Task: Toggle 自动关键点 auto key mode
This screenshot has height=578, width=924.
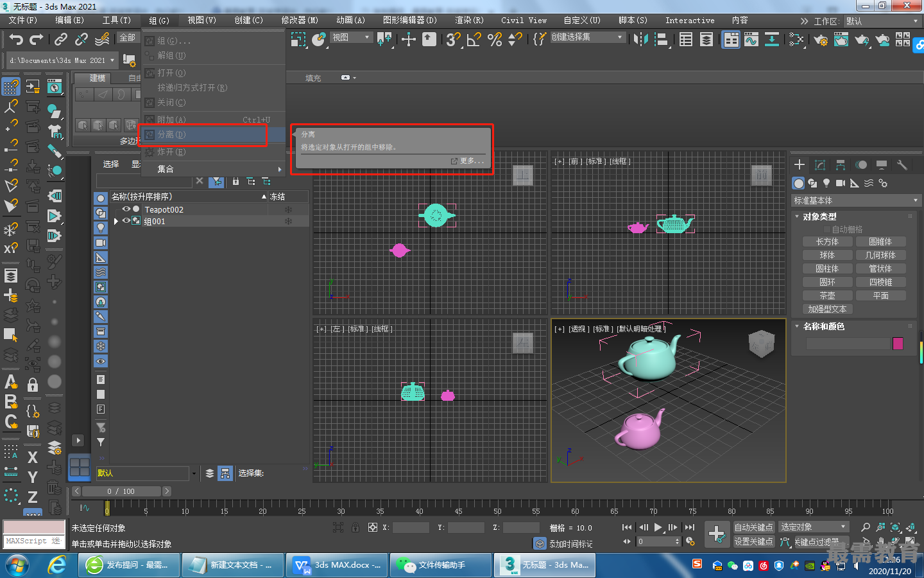Action: tap(753, 527)
